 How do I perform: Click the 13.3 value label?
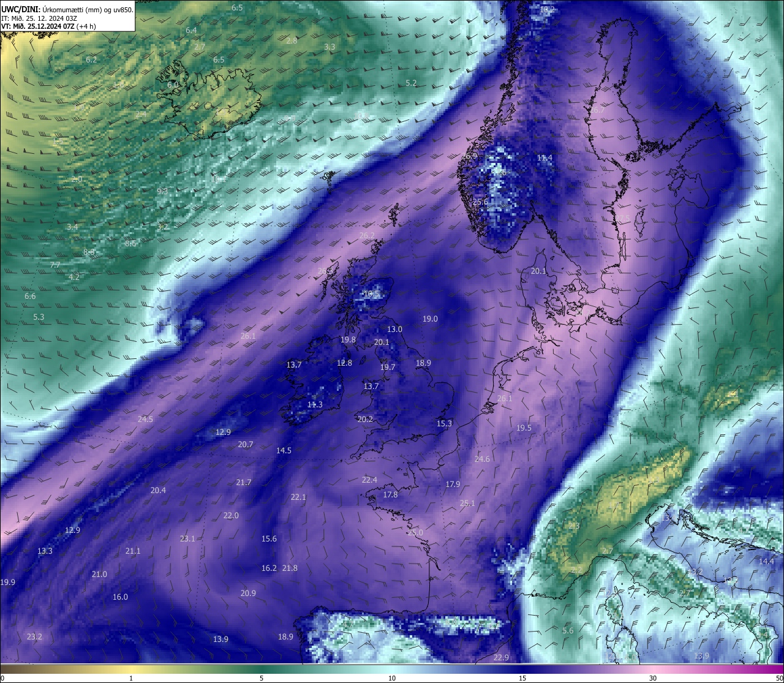(x=45, y=551)
